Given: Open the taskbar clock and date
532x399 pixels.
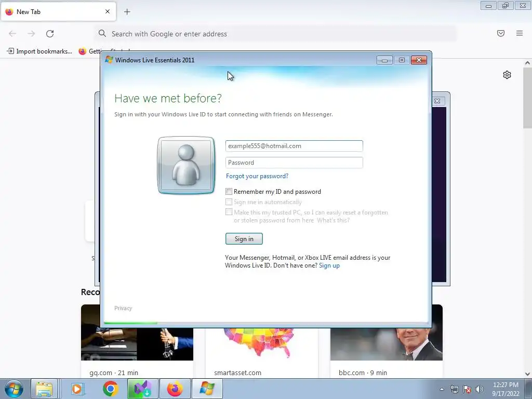Looking at the screenshot, I should click(x=506, y=389).
